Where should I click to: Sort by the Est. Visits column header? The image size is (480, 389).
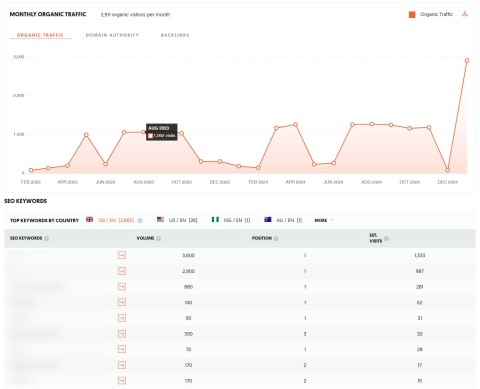click(376, 238)
